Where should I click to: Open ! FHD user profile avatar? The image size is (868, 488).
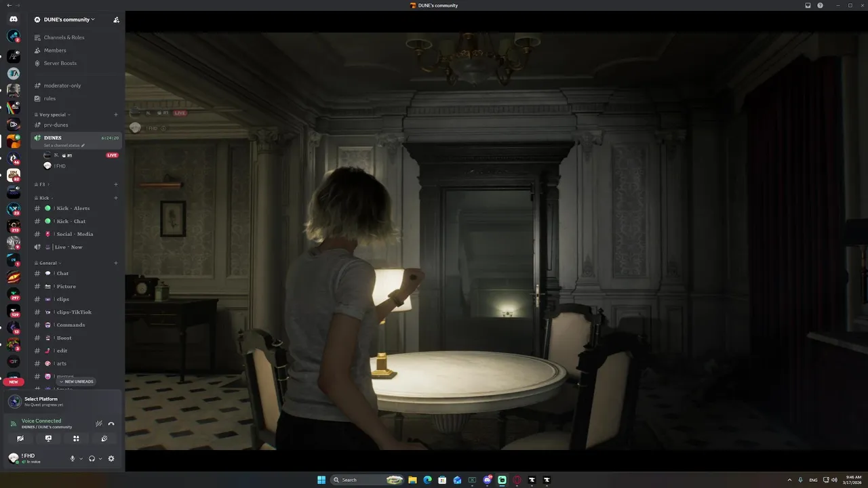(13, 459)
